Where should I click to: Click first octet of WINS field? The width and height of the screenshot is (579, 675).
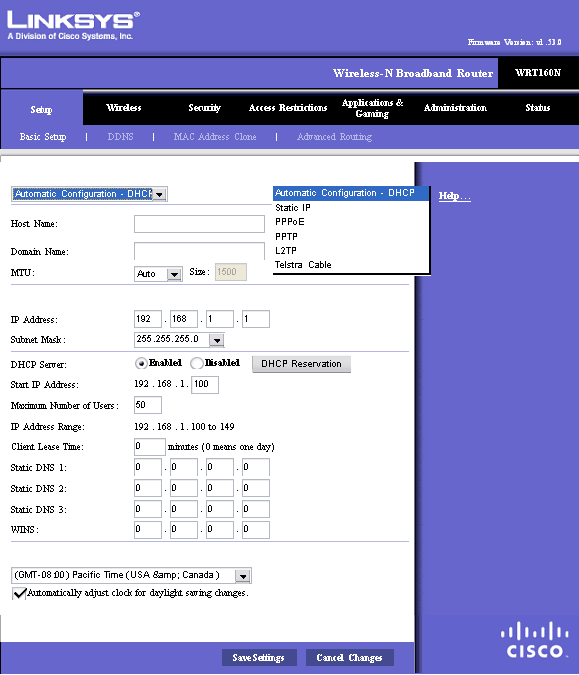coord(148,530)
